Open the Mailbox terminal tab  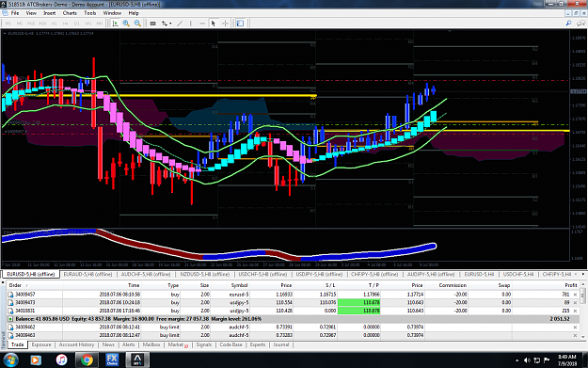pyautogui.click(x=151, y=344)
